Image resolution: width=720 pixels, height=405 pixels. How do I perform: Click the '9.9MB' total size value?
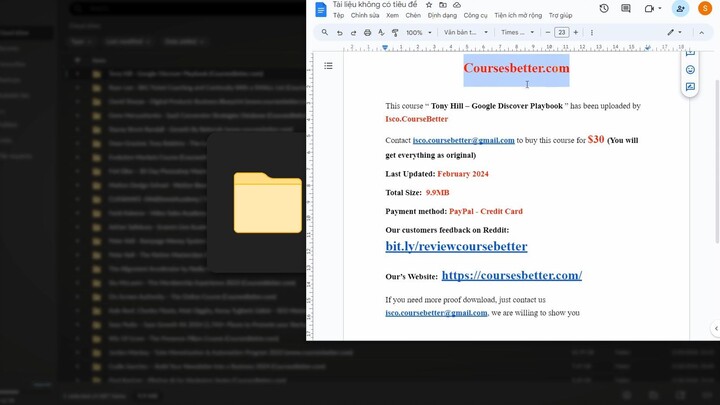tap(437, 193)
